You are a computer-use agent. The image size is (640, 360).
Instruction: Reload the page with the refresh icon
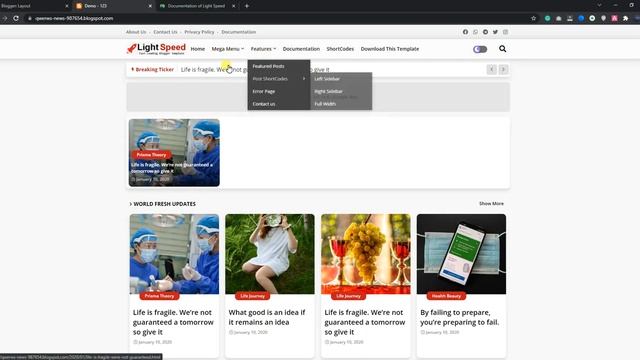pos(16,18)
